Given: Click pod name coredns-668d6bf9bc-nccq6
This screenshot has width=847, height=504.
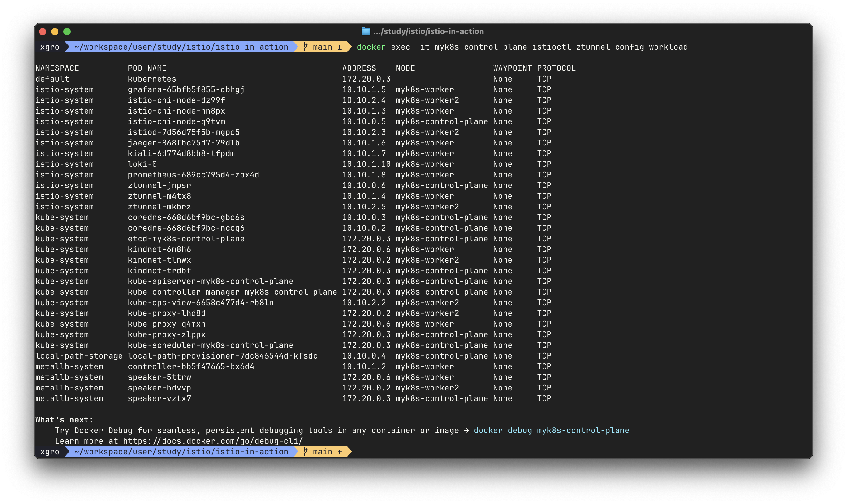Looking at the screenshot, I should click(x=186, y=228).
